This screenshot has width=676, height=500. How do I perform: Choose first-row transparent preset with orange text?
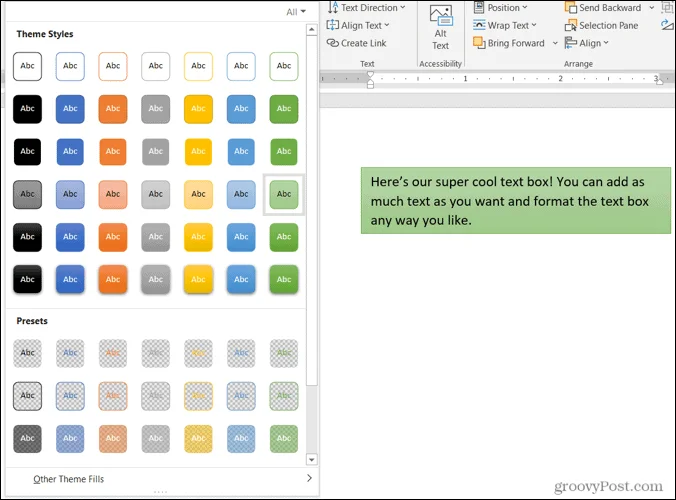pyautogui.click(x=113, y=353)
